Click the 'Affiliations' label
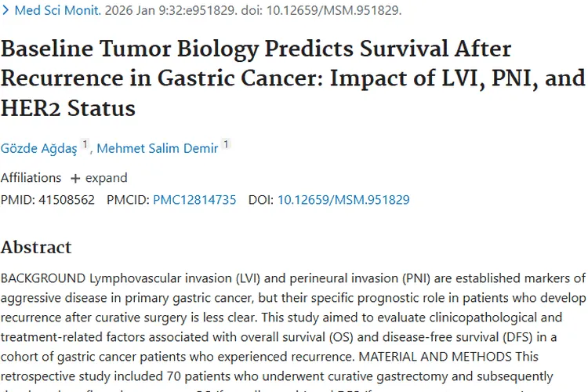The image size is (588, 392). point(31,178)
